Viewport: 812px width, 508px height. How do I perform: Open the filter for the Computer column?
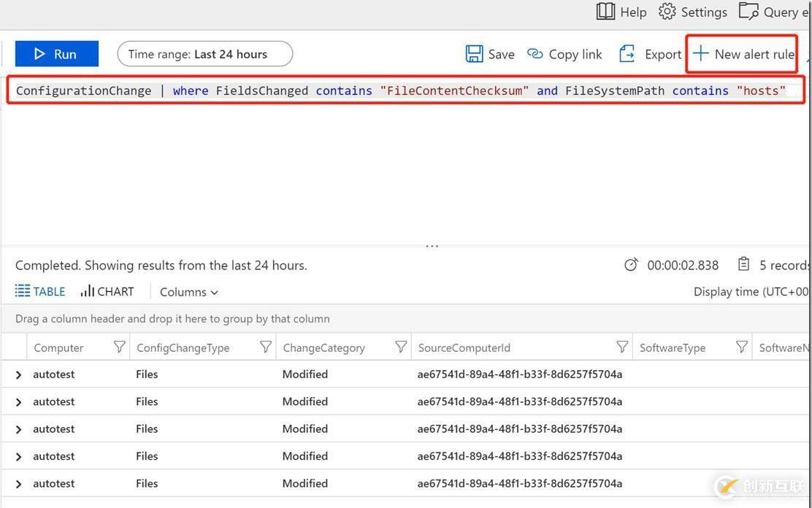coord(119,347)
